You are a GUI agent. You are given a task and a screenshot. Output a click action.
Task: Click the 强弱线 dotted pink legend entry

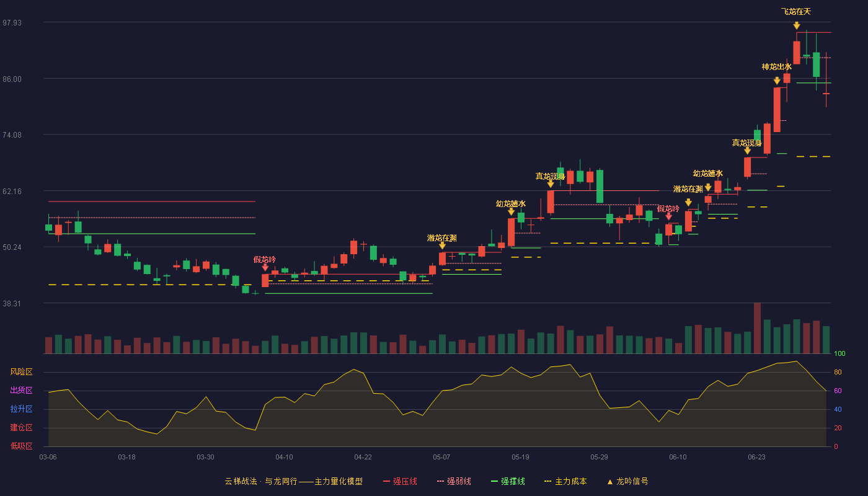454,481
